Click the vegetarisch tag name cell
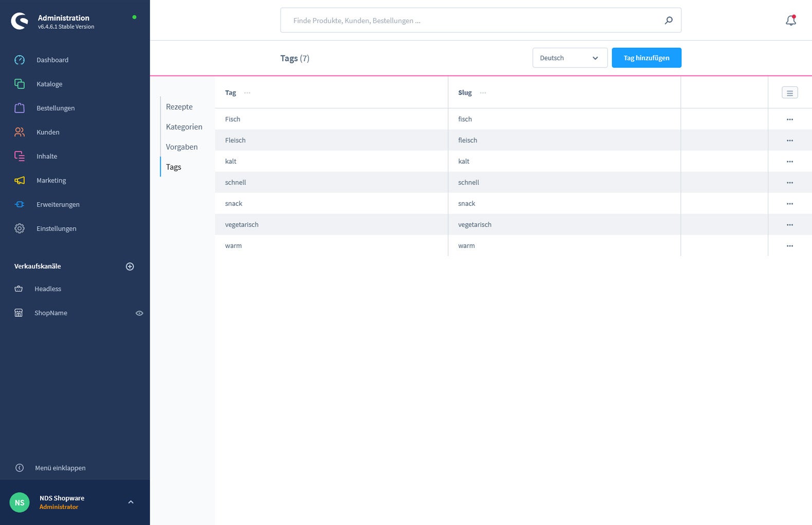Screen dimensions: 812x525 coord(331,225)
